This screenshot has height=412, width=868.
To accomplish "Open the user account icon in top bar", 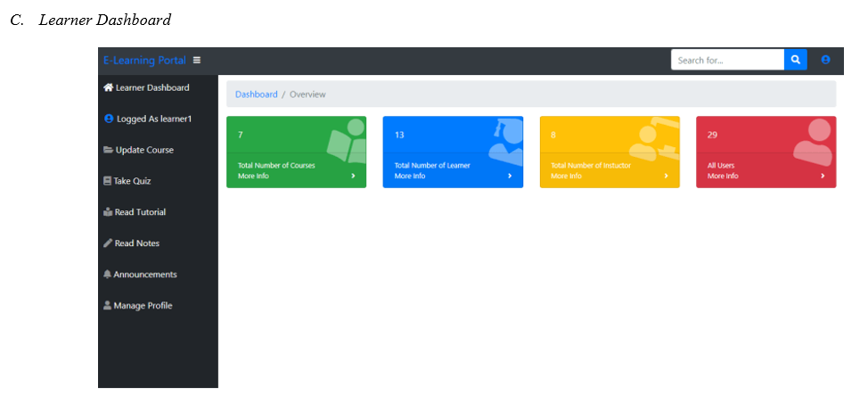I will 825,60.
